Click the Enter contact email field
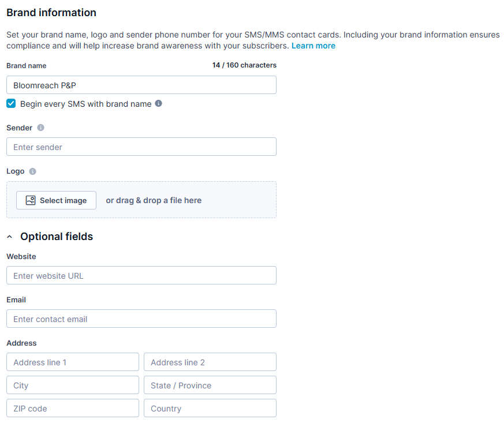Viewport: 504px width, 423px height. 141,319
